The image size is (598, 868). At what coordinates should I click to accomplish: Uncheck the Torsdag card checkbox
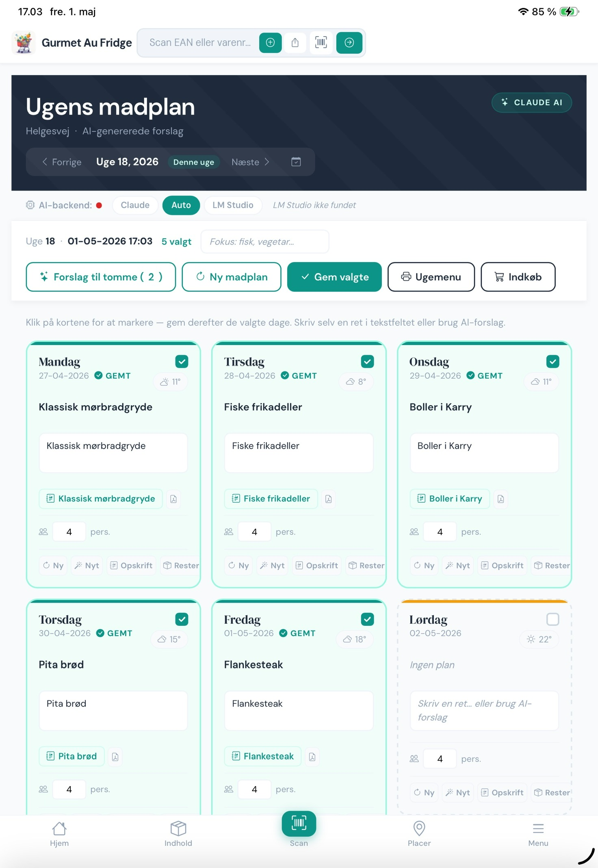pos(182,619)
